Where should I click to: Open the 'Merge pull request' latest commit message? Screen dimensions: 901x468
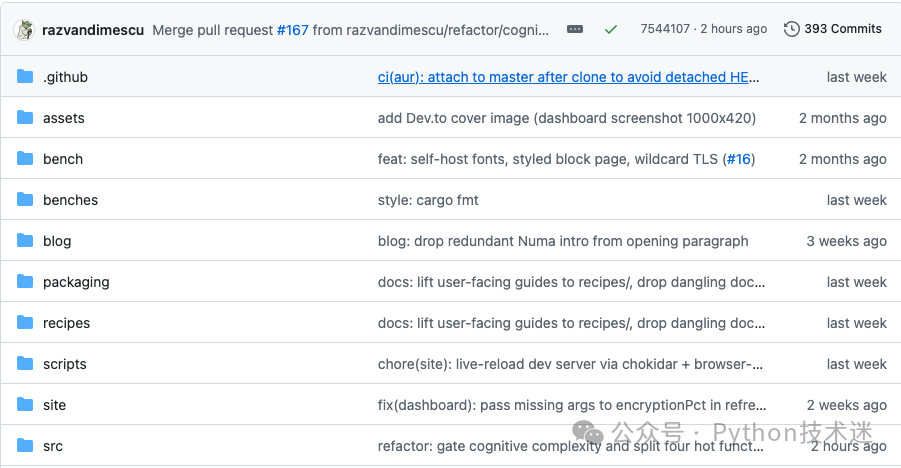tap(351, 30)
